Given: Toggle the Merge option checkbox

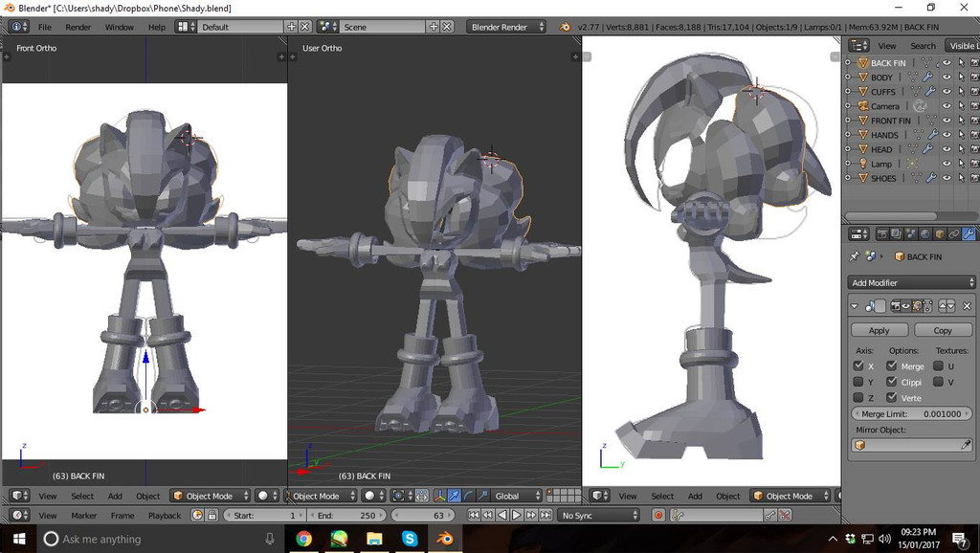Looking at the screenshot, I should click(892, 366).
